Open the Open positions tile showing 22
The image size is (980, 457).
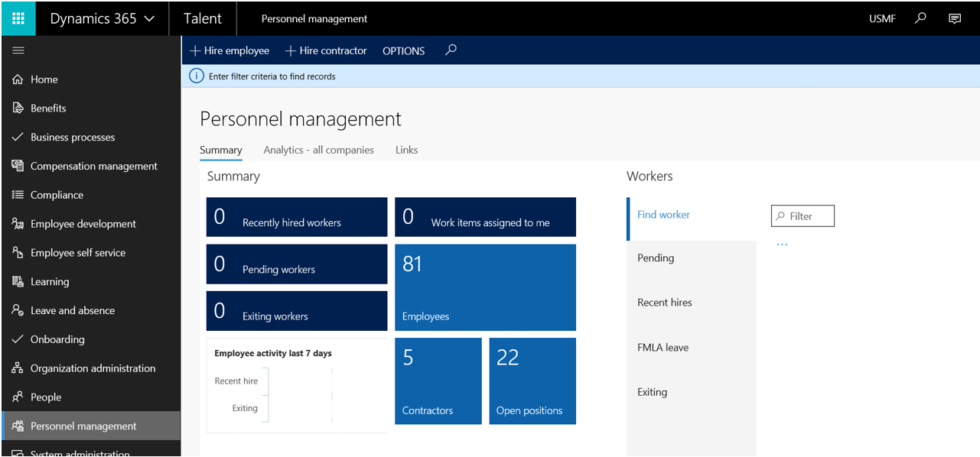[x=532, y=381]
